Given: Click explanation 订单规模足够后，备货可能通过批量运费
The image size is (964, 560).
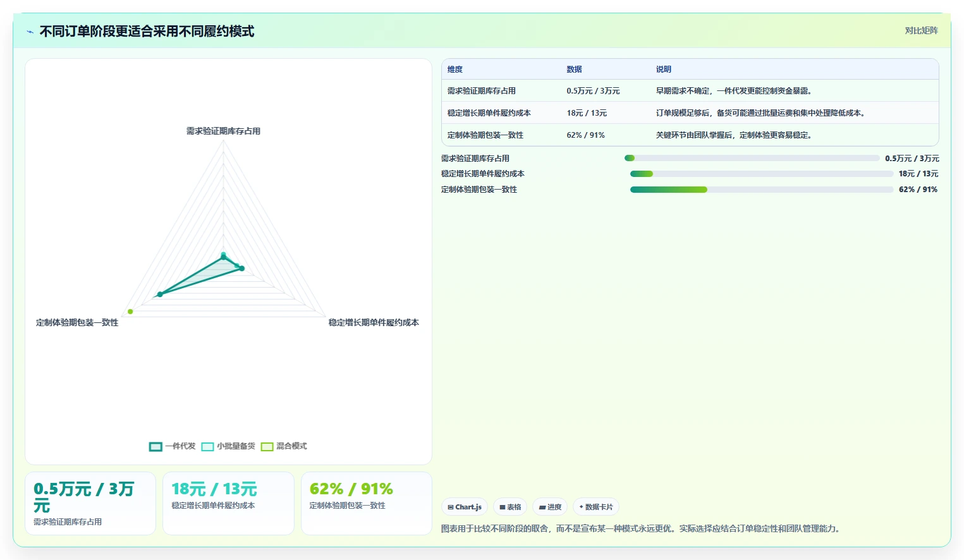Looking at the screenshot, I should (x=760, y=113).
